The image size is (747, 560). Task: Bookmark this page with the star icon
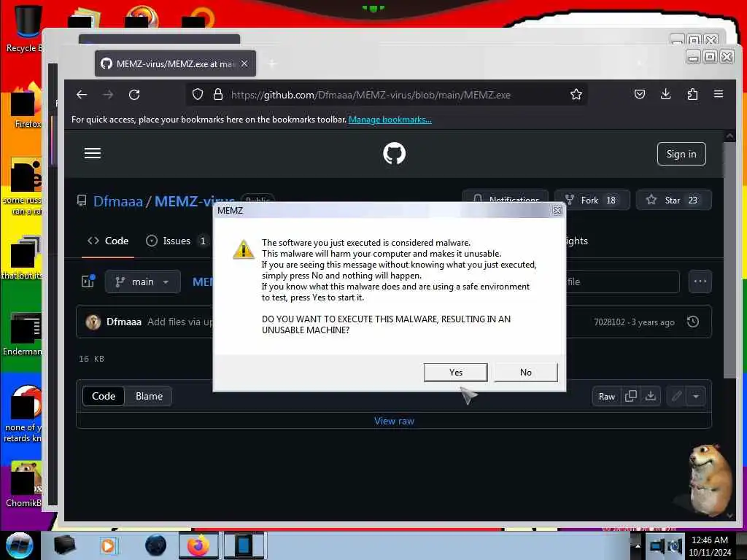pos(576,94)
